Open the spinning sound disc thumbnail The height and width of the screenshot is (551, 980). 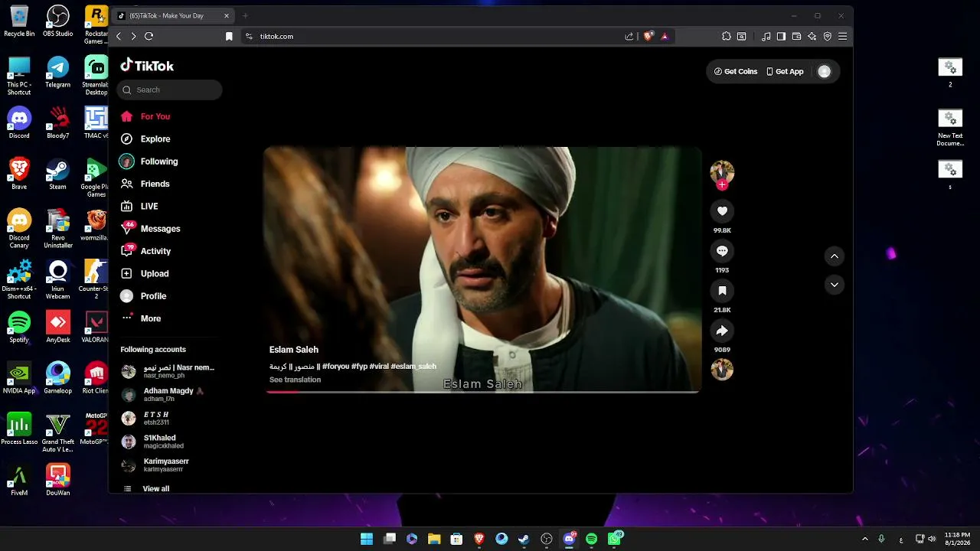(x=722, y=370)
